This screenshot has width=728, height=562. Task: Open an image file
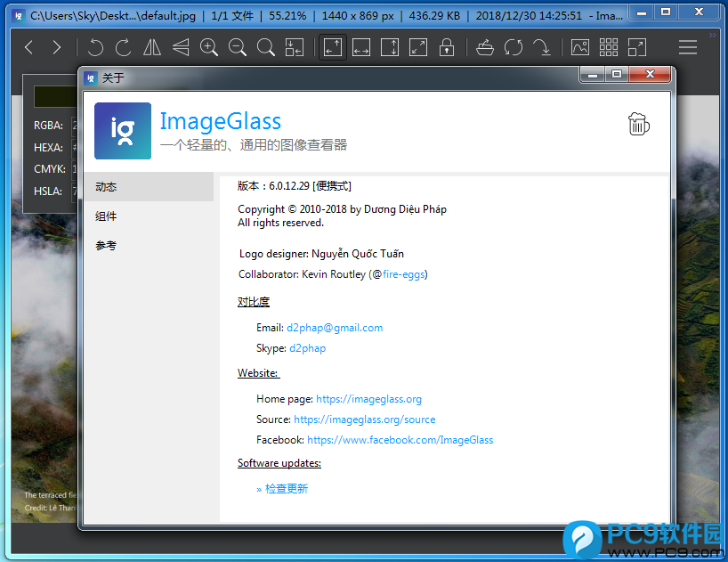coord(485,47)
